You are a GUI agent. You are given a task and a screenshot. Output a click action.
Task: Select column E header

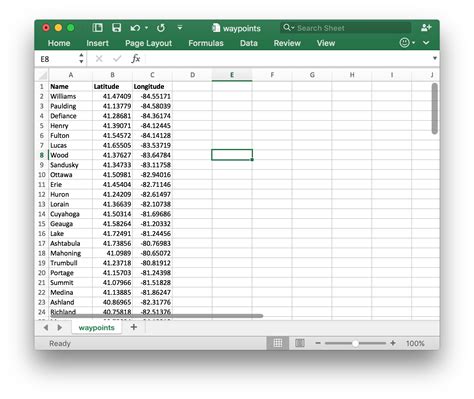point(232,75)
